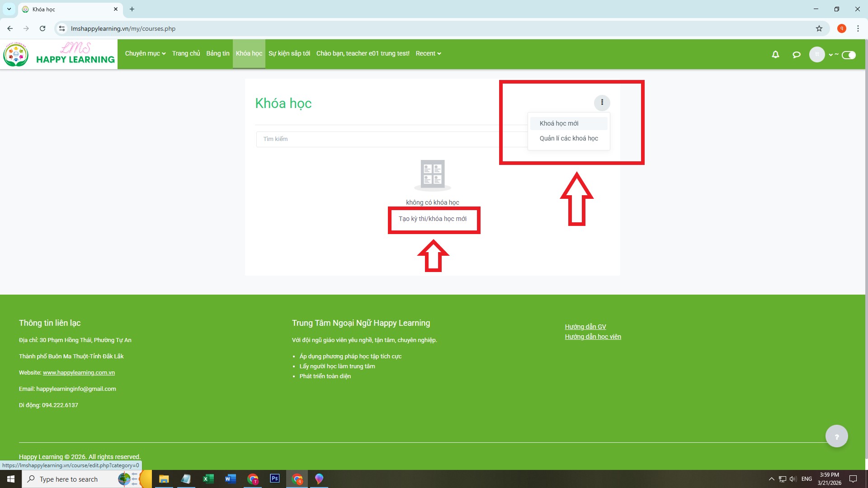Click the three-dot course actions icon
The height and width of the screenshot is (488, 868).
pyautogui.click(x=602, y=103)
